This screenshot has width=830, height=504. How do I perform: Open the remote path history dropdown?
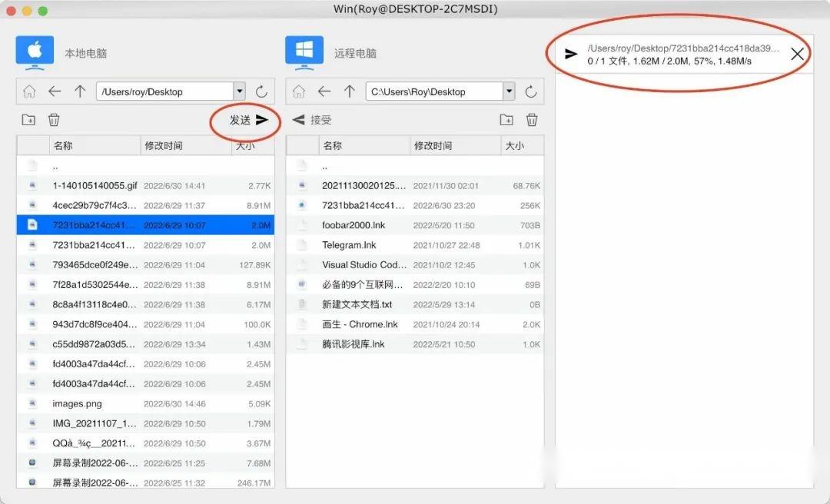pyautogui.click(x=508, y=91)
